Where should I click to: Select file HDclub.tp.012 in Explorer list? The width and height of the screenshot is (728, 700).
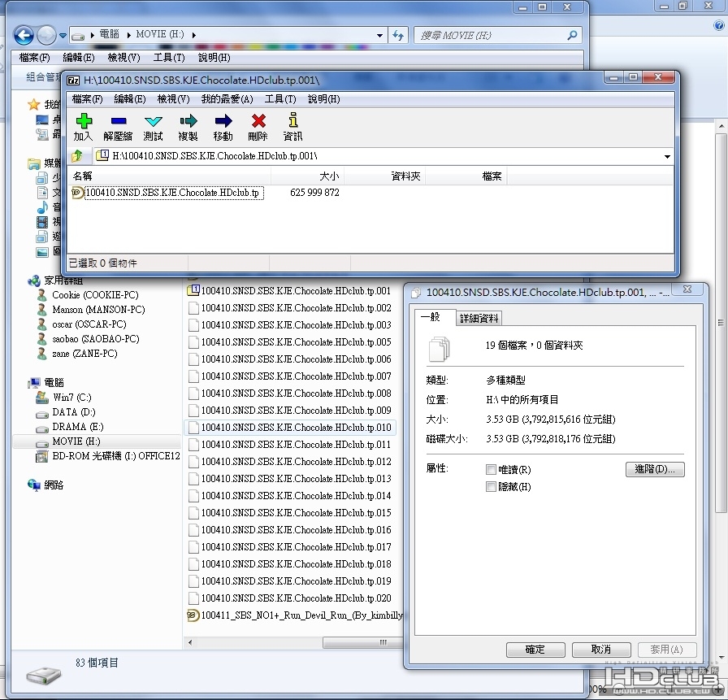click(290, 462)
